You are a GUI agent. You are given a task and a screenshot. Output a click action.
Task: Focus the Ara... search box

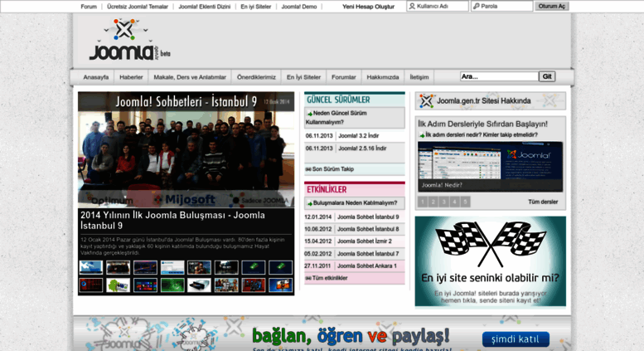(499, 76)
